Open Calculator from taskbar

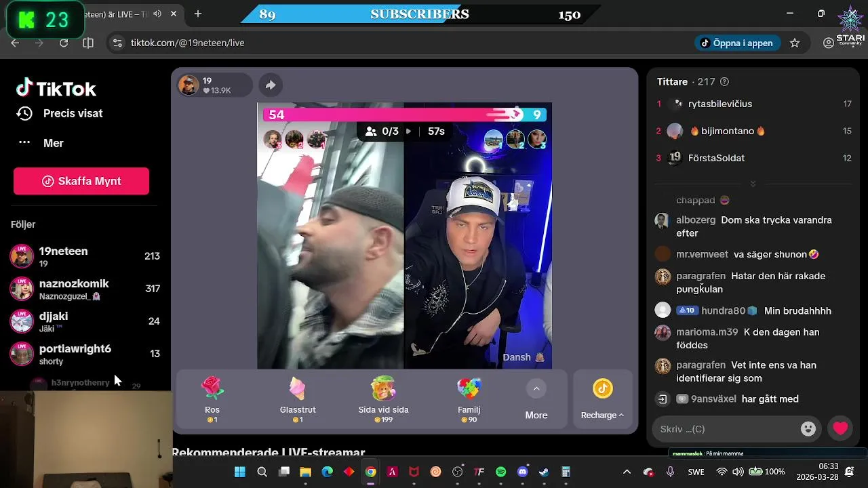coord(566,472)
